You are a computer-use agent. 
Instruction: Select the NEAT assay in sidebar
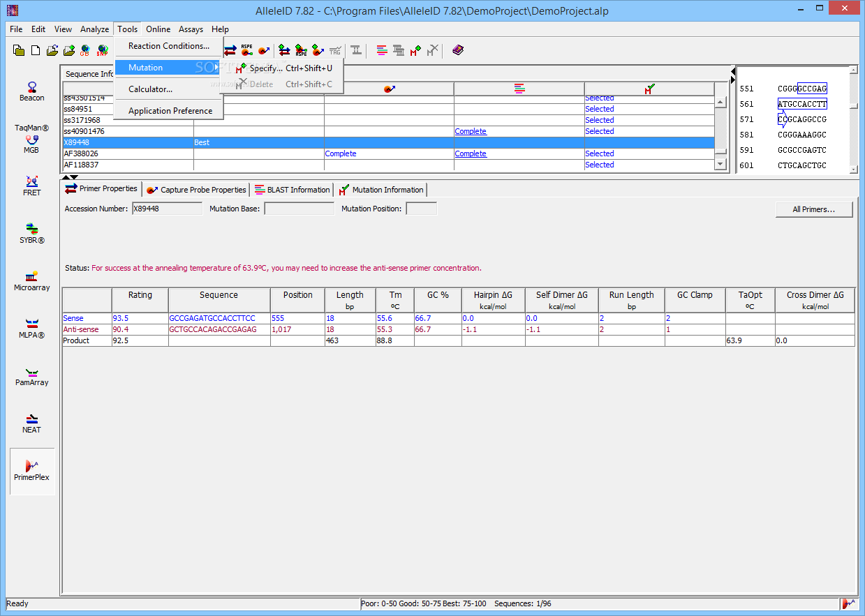(32, 423)
